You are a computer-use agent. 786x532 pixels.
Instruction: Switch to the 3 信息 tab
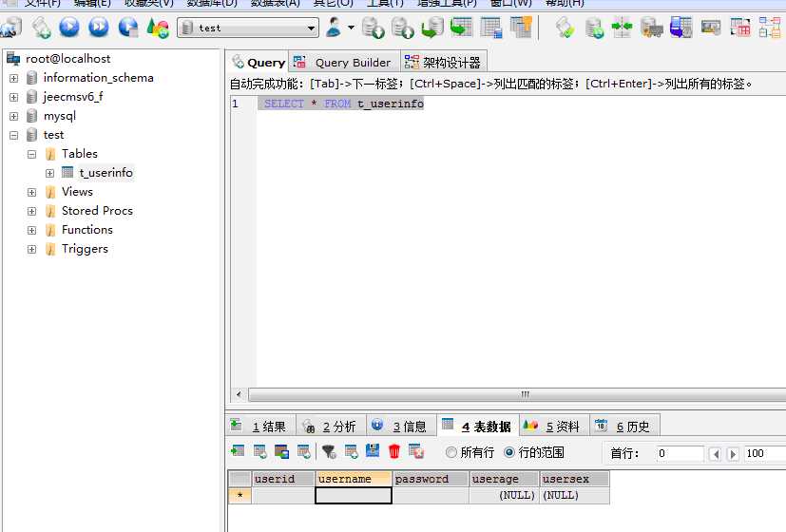point(401,427)
